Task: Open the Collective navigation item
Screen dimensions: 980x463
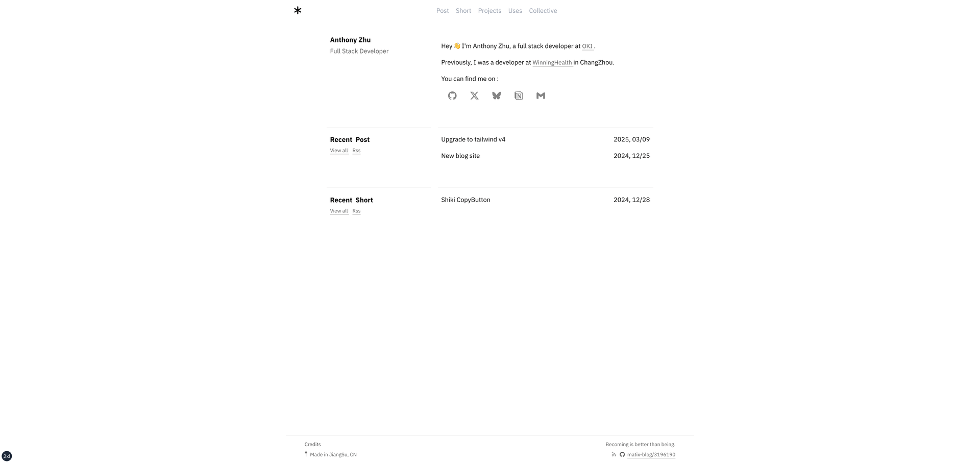Action: pos(543,11)
